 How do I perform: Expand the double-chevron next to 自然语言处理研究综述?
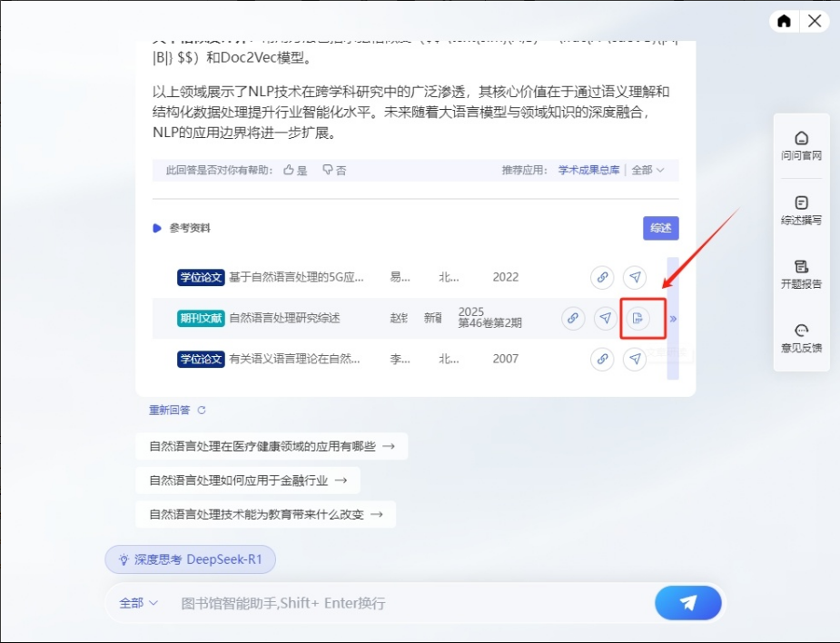tap(673, 319)
